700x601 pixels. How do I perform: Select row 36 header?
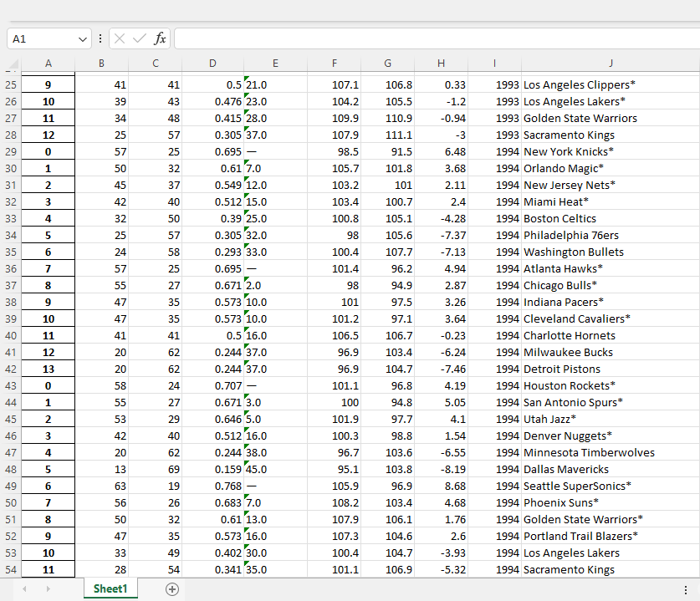[11, 268]
